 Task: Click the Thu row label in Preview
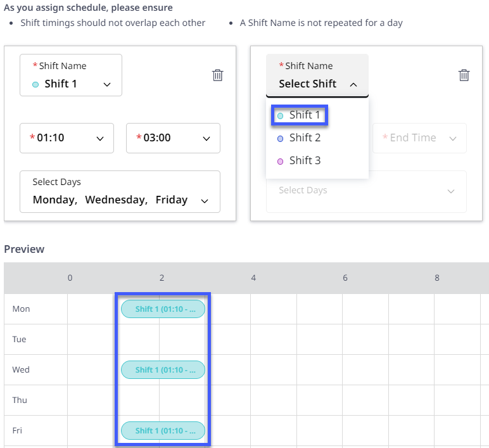click(x=20, y=400)
